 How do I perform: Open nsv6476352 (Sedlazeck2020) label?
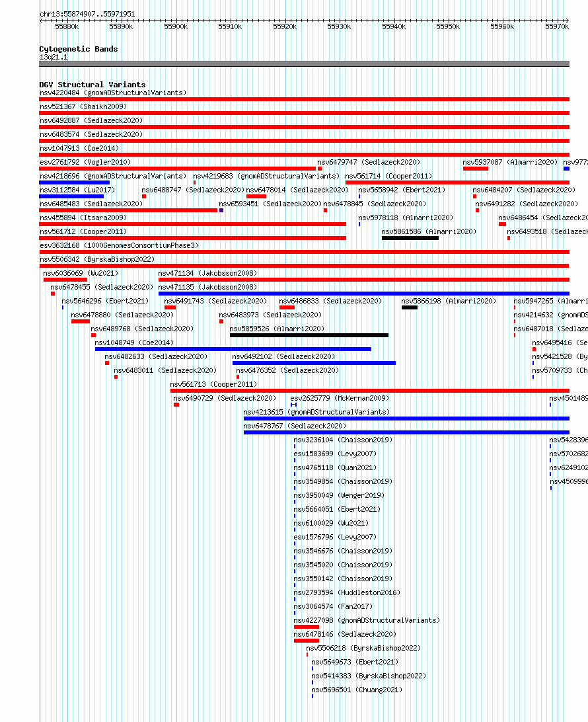coord(287,370)
